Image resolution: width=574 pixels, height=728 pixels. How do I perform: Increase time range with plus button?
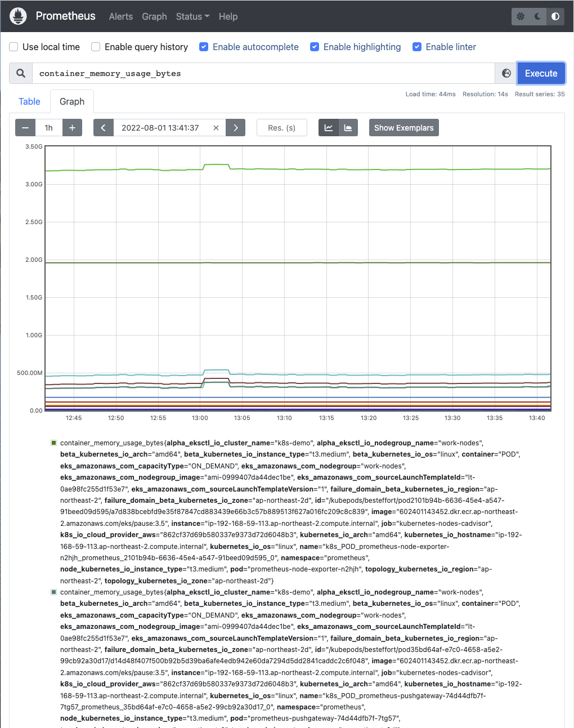[72, 128]
